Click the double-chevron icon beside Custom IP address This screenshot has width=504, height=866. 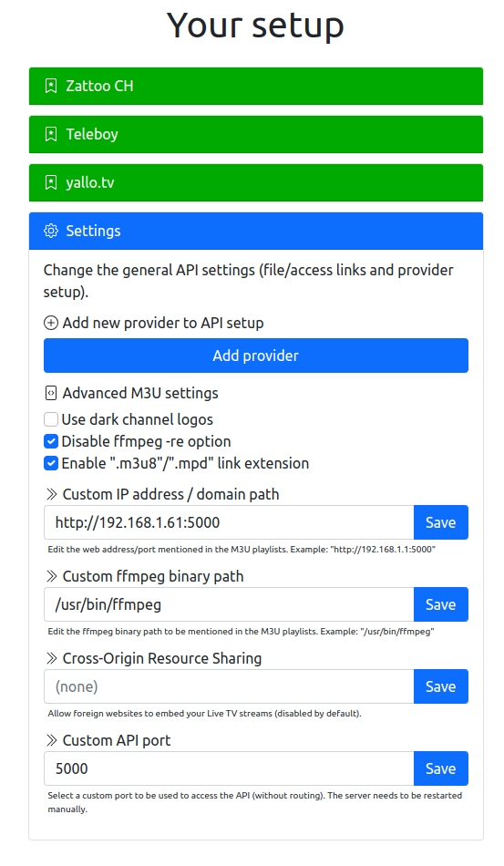tap(51, 494)
